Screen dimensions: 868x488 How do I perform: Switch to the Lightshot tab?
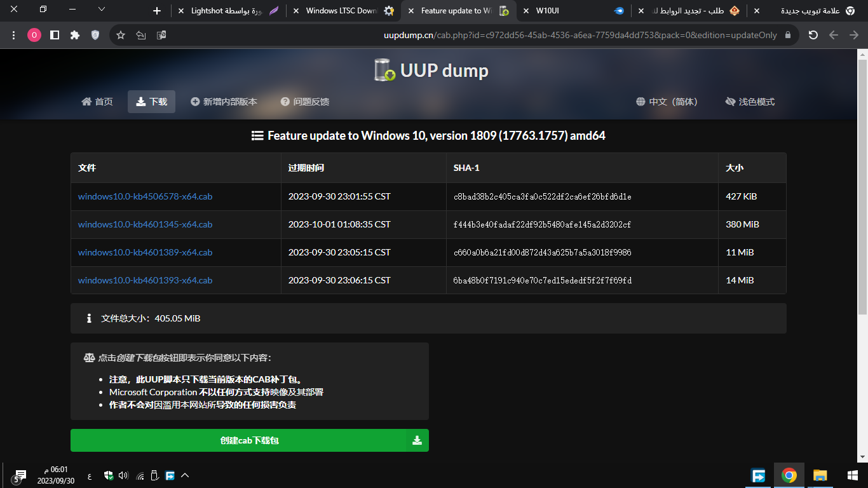point(229,11)
